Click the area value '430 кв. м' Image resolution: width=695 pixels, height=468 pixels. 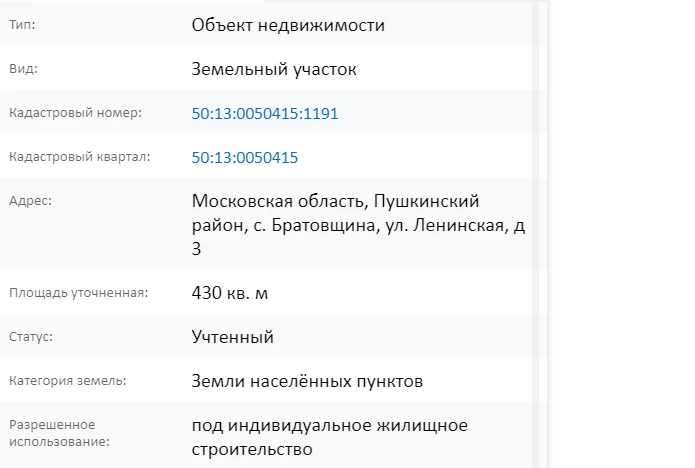tap(230, 293)
